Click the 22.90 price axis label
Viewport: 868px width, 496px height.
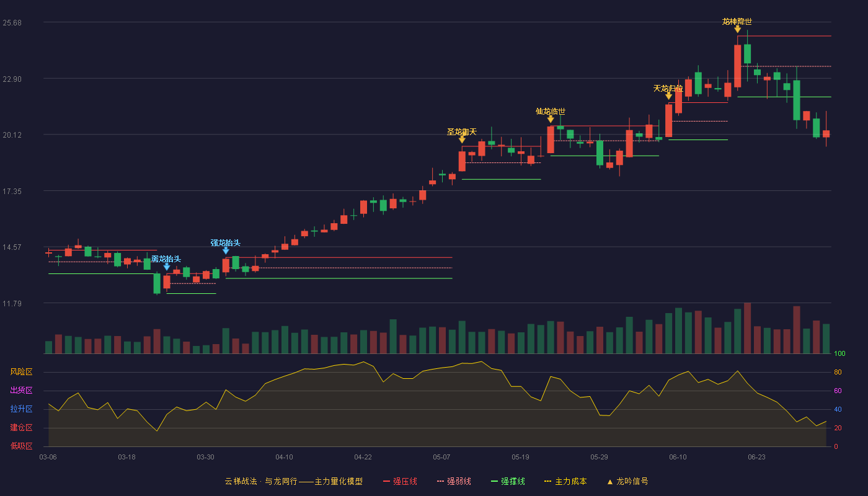pos(12,79)
